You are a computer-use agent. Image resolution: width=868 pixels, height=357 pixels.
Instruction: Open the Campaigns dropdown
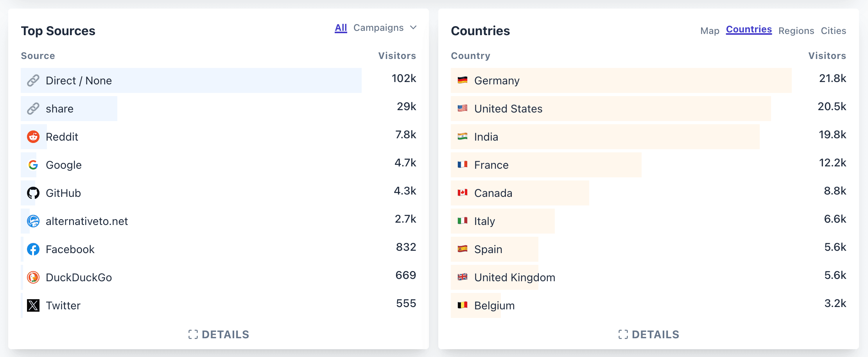[385, 28]
